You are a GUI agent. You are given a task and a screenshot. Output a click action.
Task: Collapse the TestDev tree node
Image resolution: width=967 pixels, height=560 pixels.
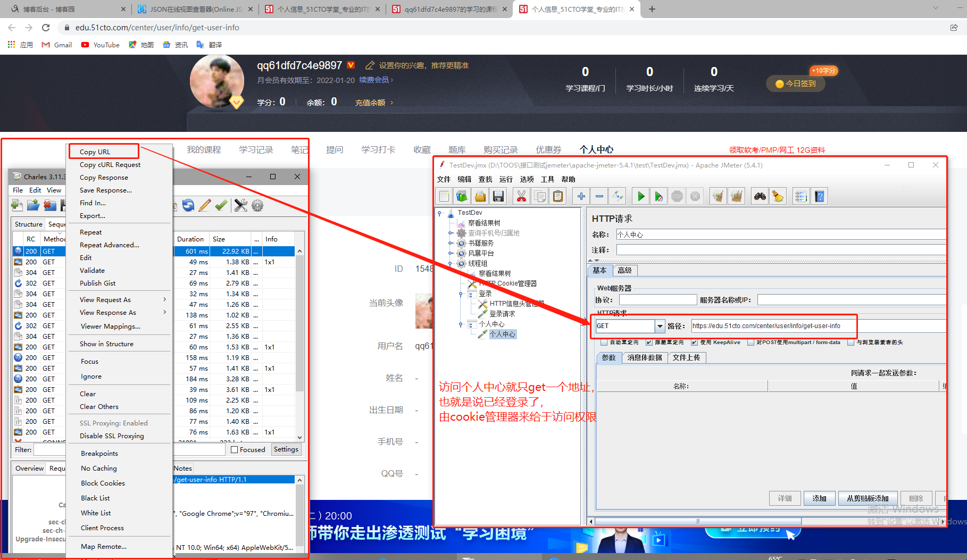click(x=440, y=213)
